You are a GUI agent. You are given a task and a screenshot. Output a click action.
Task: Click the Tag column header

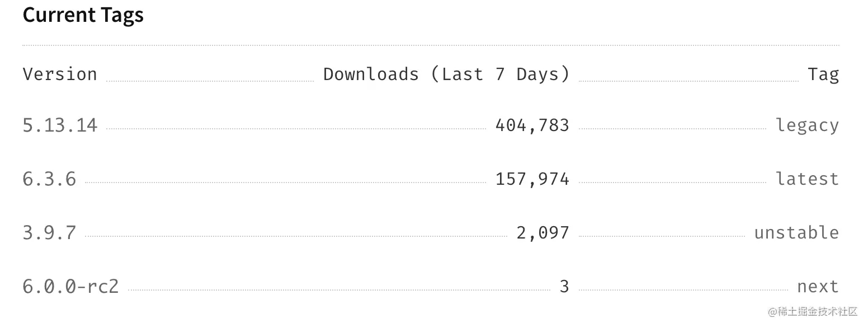click(823, 74)
